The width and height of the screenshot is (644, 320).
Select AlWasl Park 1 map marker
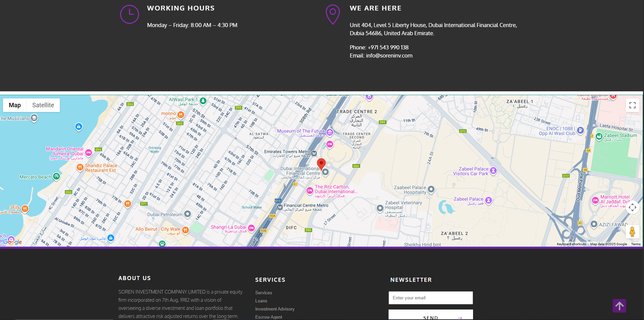(203, 100)
